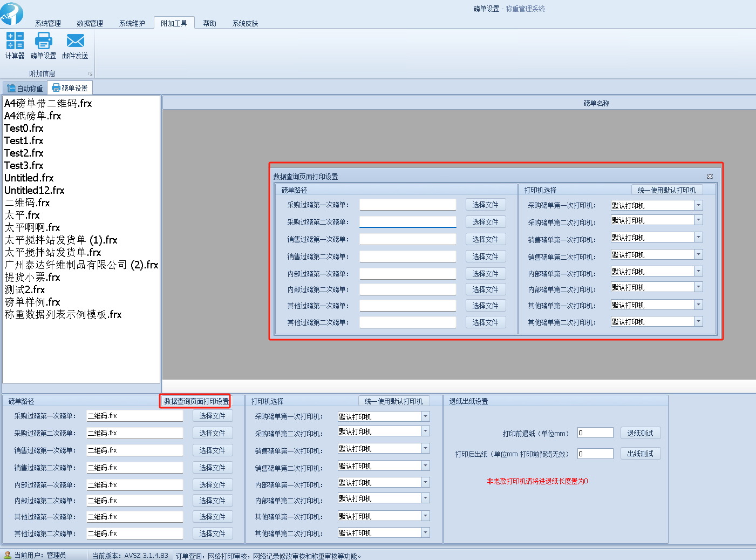Open the 系统管理 menu

(x=48, y=23)
